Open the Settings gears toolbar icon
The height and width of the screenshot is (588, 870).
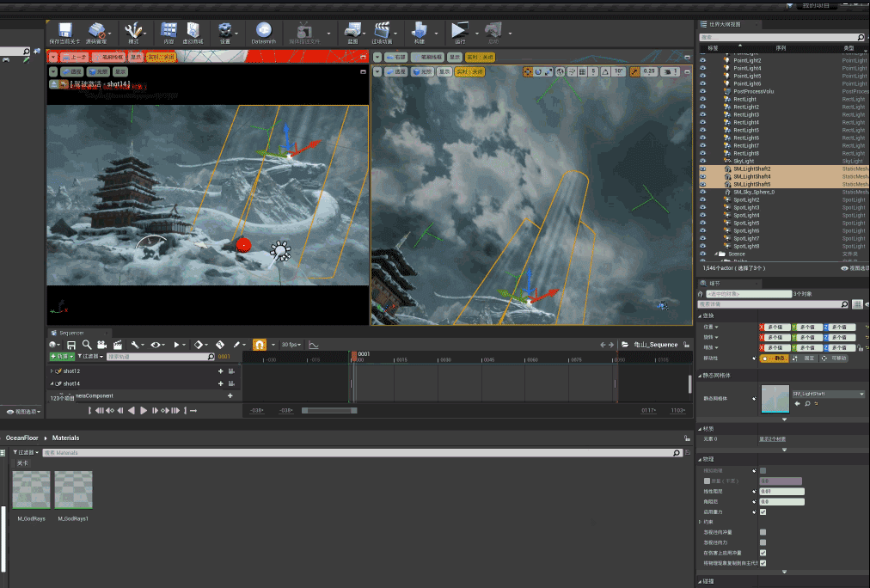pyautogui.click(x=224, y=30)
